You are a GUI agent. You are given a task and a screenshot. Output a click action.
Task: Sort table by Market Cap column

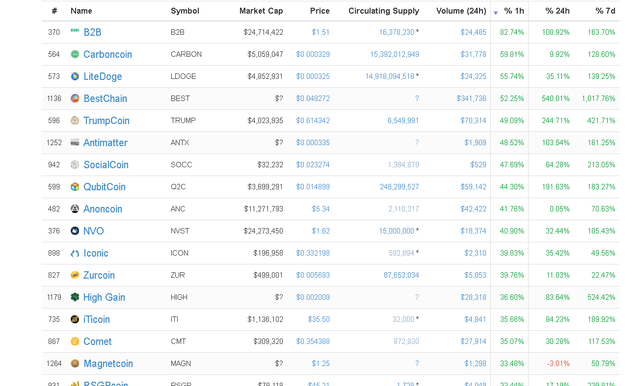click(x=261, y=11)
